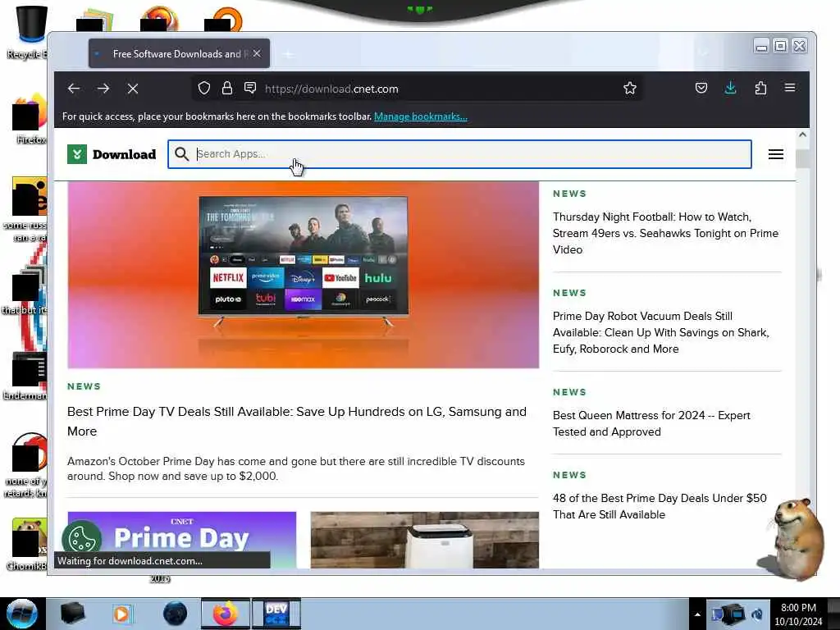Open the Fire TV hero article image
840x630 pixels.
(304, 275)
